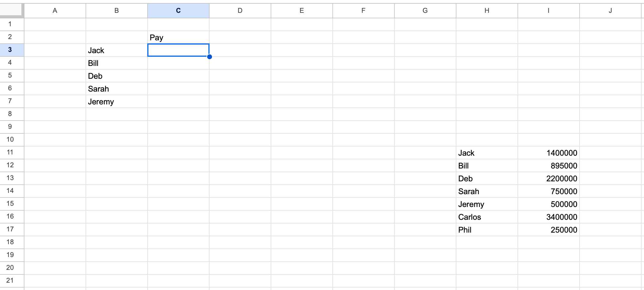Select row number 3

click(x=11, y=50)
